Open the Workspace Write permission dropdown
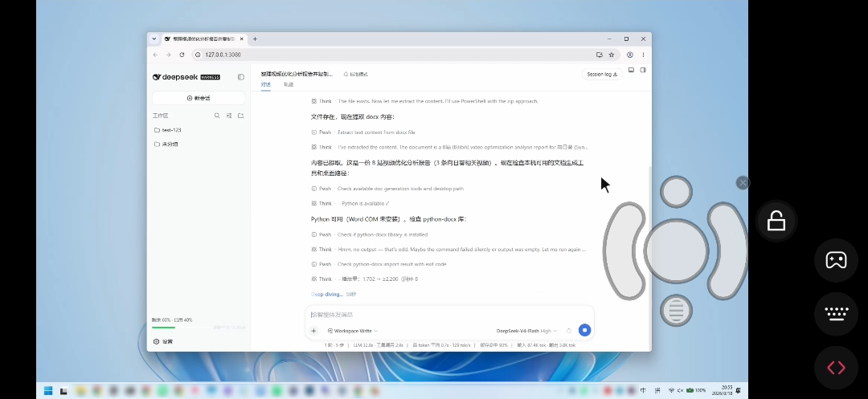The image size is (868, 399). tap(353, 331)
